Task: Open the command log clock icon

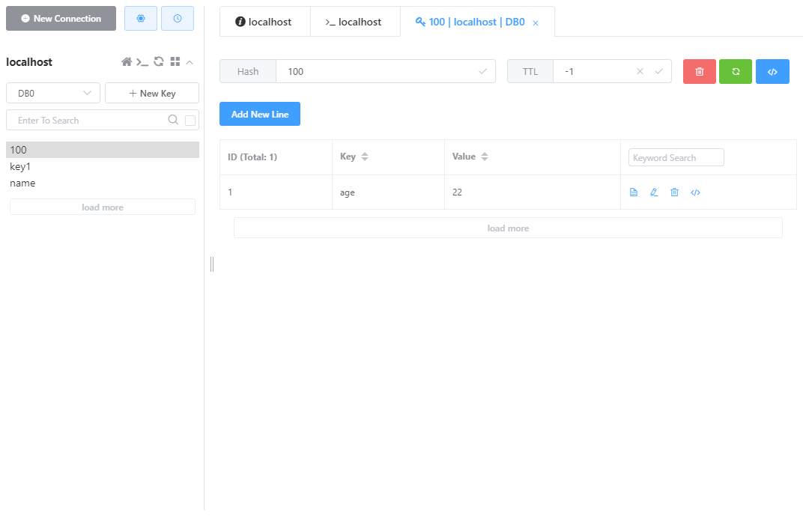Action: (177, 19)
